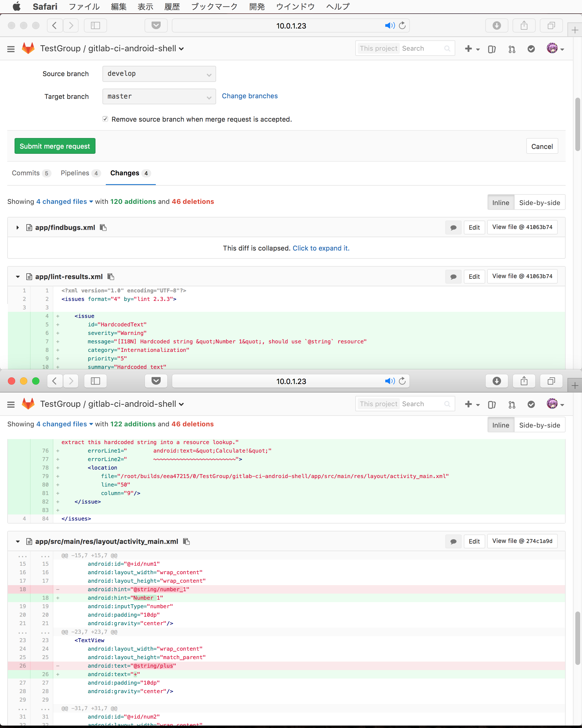
Task: Open comment bubble on activity_main.xml diff header
Action: (453, 541)
